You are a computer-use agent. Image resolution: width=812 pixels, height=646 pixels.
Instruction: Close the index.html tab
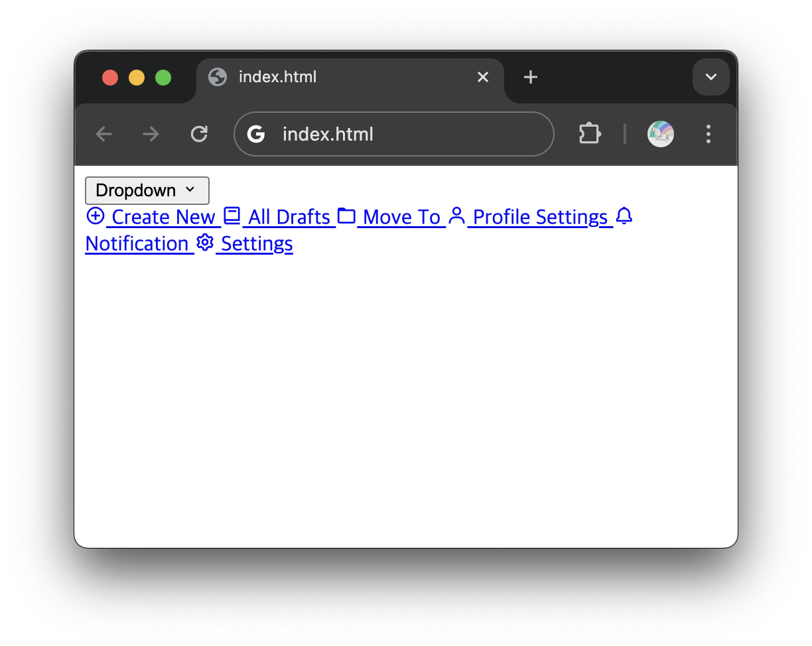click(x=483, y=78)
